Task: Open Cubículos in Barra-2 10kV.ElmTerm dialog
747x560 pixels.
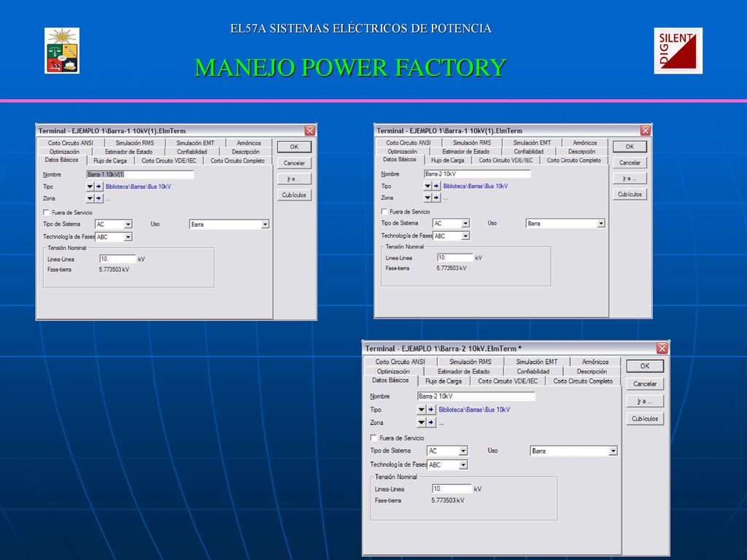Action: [645, 419]
